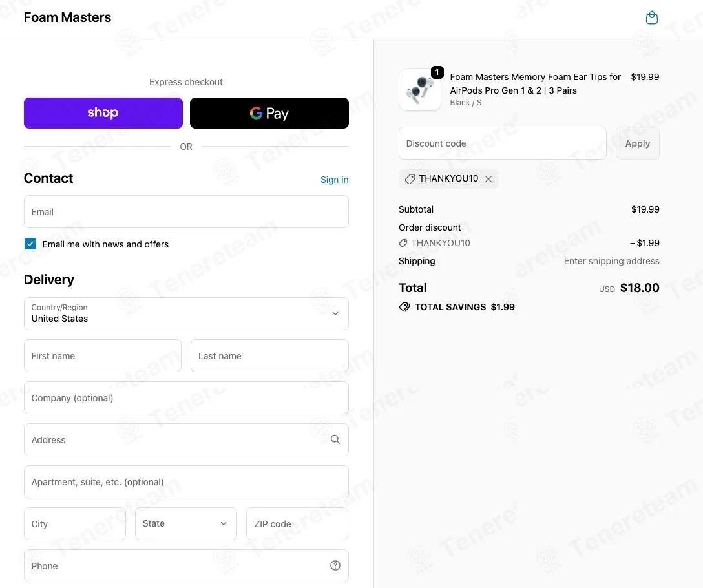The height and width of the screenshot is (588, 703).
Task: Open the Country/Region dropdown
Action: point(186,313)
